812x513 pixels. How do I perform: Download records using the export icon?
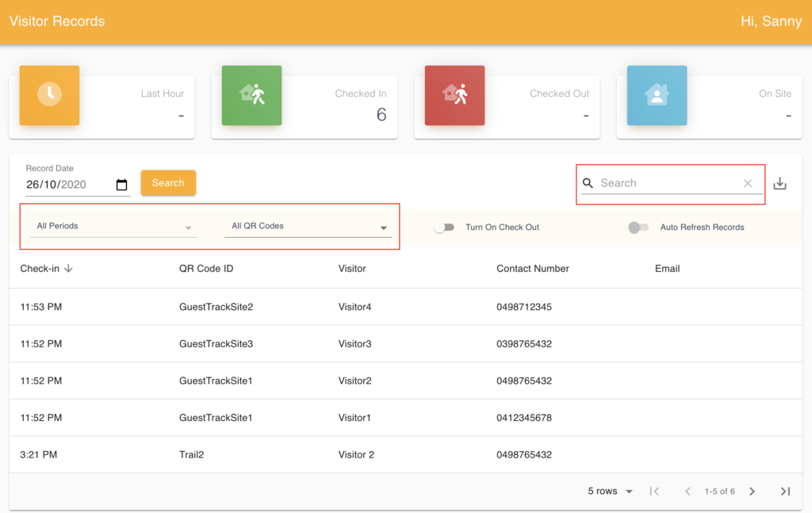pos(779,183)
